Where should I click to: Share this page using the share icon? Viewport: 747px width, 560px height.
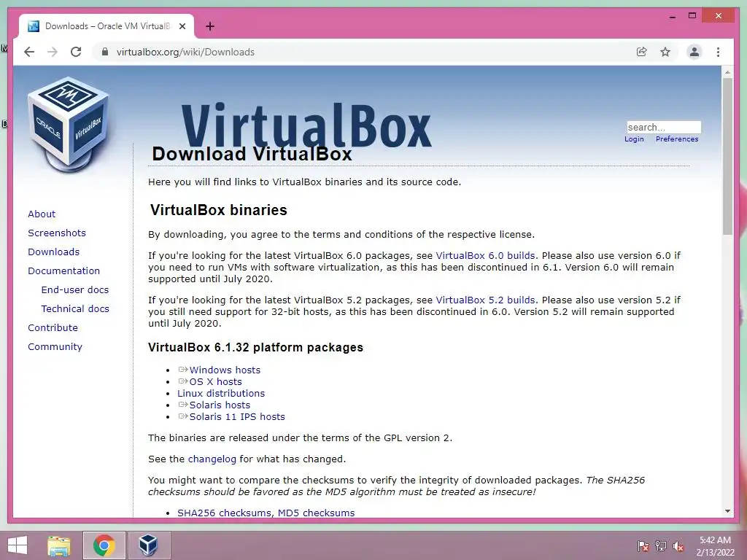pyautogui.click(x=642, y=52)
